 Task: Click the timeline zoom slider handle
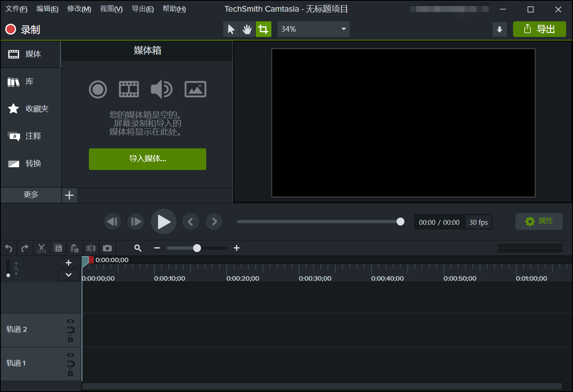point(197,248)
